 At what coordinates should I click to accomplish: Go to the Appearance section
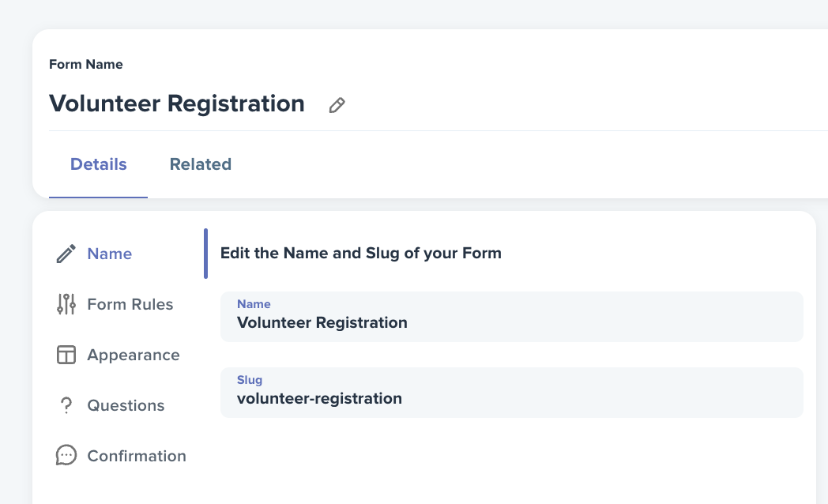click(x=133, y=355)
